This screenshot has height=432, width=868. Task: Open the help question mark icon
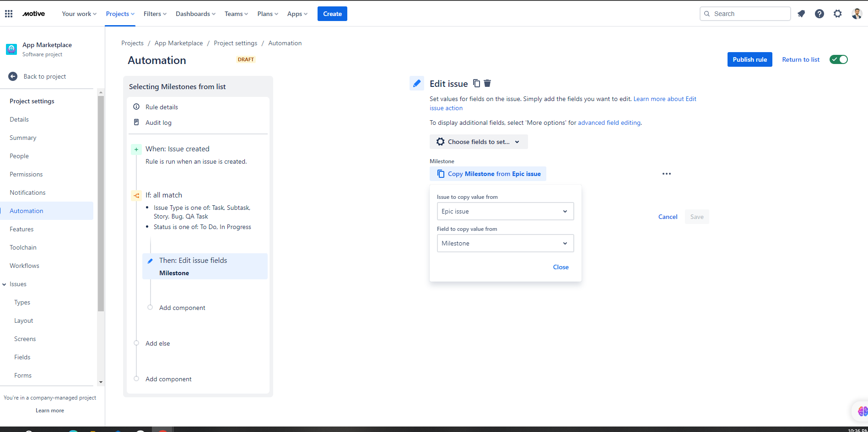pyautogui.click(x=819, y=14)
